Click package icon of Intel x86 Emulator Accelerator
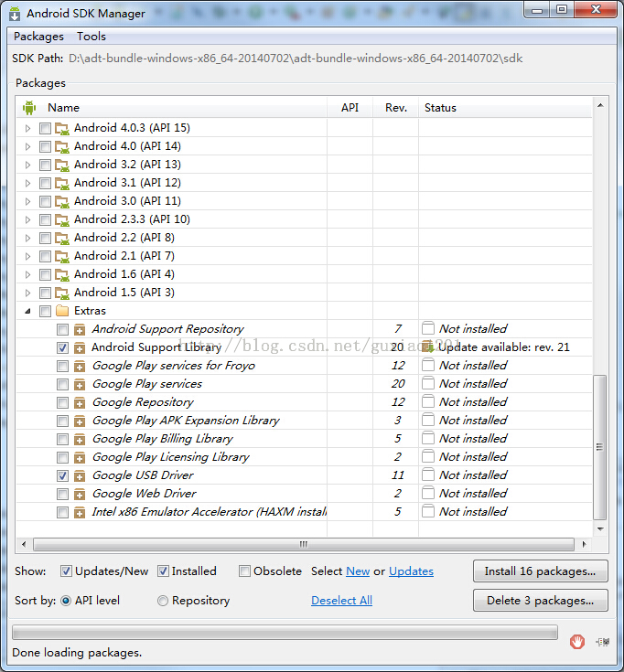This screenshot has width=624, height=672. [x=80, y=512]
